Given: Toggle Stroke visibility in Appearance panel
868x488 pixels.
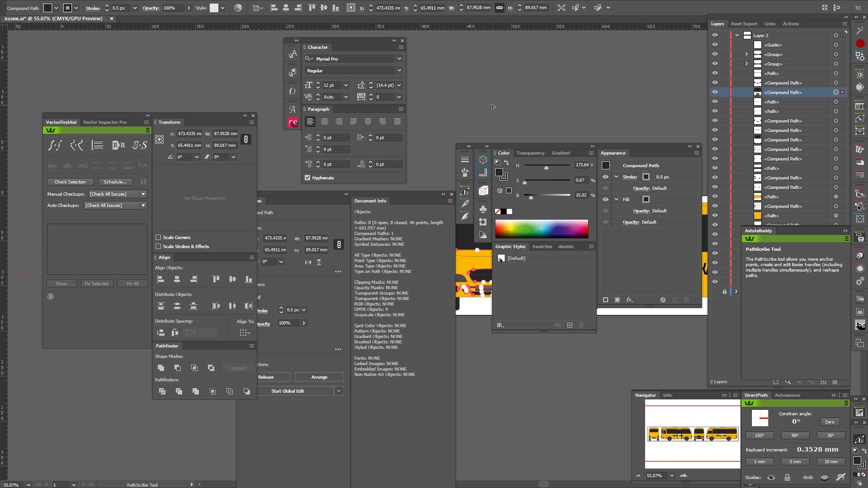Looking at the screenshot, I should pos(605,177).
